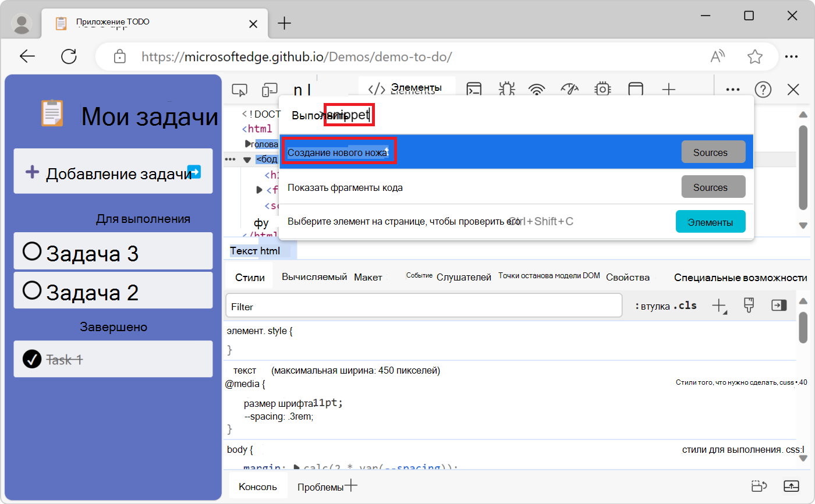Toggle device emulation icon

[x=270, y=90]
